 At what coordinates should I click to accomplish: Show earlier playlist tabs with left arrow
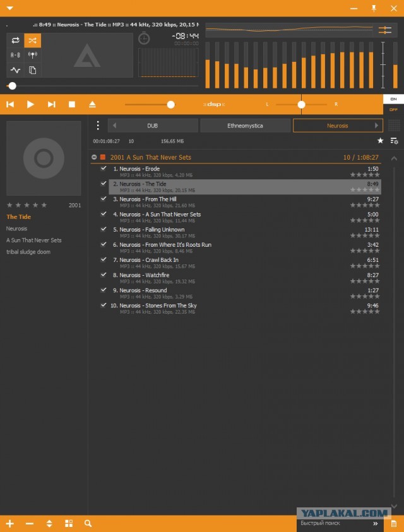(x=114, y=126)
